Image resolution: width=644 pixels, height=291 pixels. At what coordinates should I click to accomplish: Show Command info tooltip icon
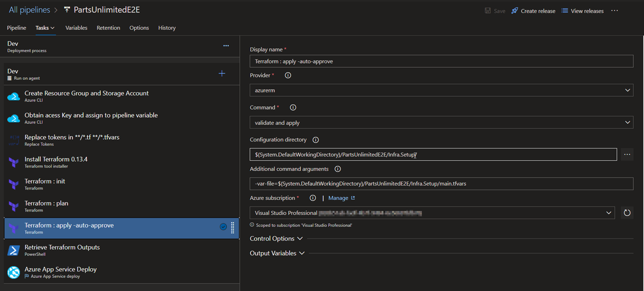(293, 107)
